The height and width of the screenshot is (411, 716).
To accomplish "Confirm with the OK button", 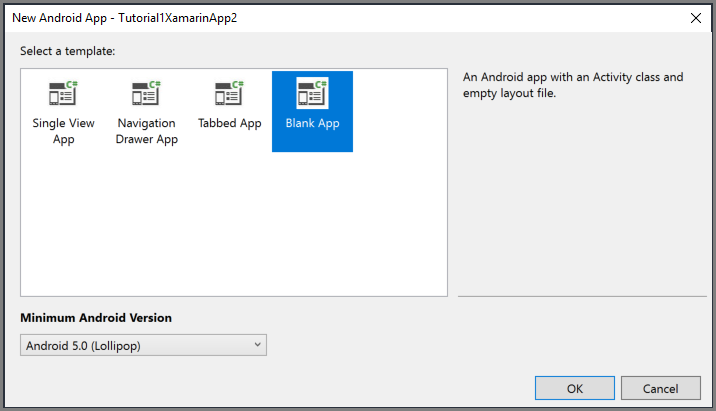I will tap(575, 388).
